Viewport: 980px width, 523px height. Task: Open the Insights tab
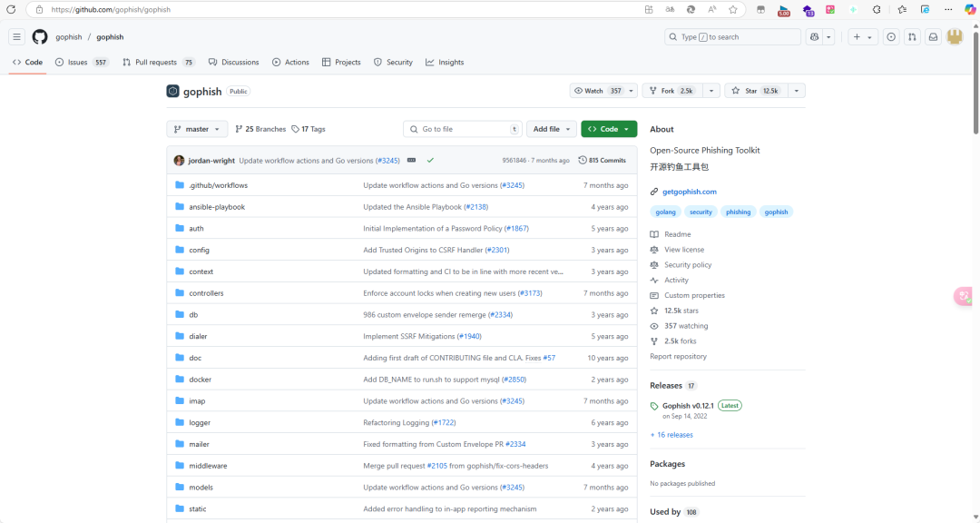(445, 62)
